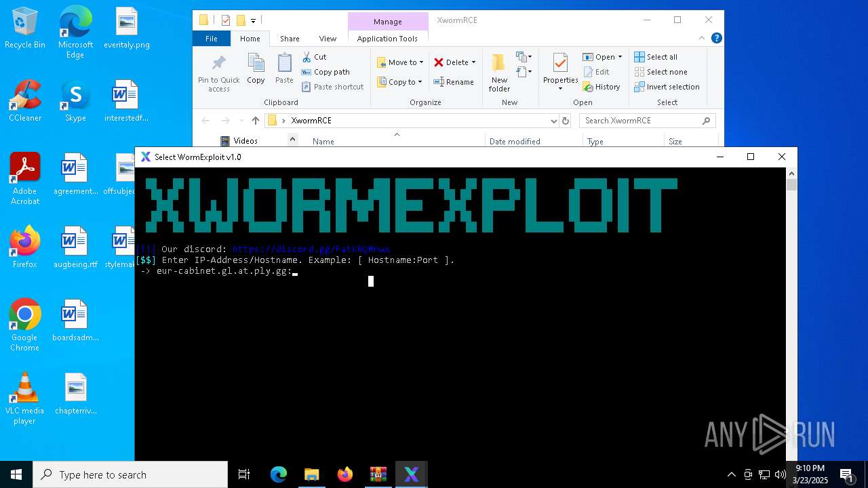Open Recycle Bin on the desktop
This screenshot has width=868, height=488.
25,28
